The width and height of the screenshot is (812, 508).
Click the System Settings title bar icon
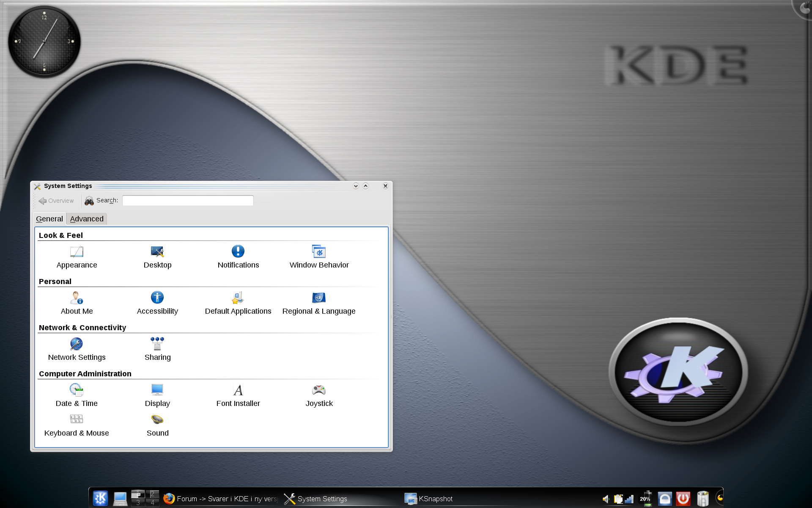pyautogui.click(x=37, y=186)
